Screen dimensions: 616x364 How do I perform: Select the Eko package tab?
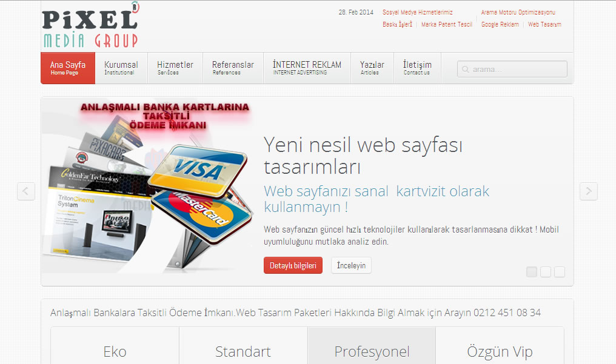pyautogui.click(x=115, y=346)
